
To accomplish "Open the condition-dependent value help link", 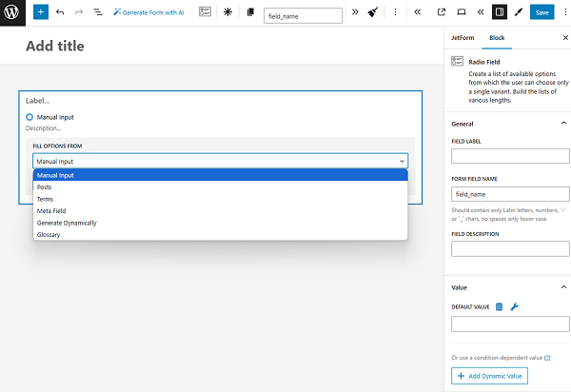I will point(547,358).
